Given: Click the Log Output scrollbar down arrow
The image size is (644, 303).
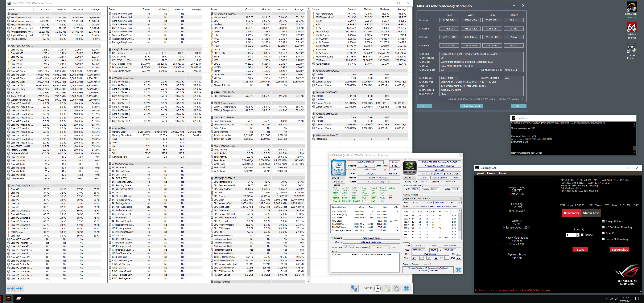Looking at the screenshot, I should 634,153.
